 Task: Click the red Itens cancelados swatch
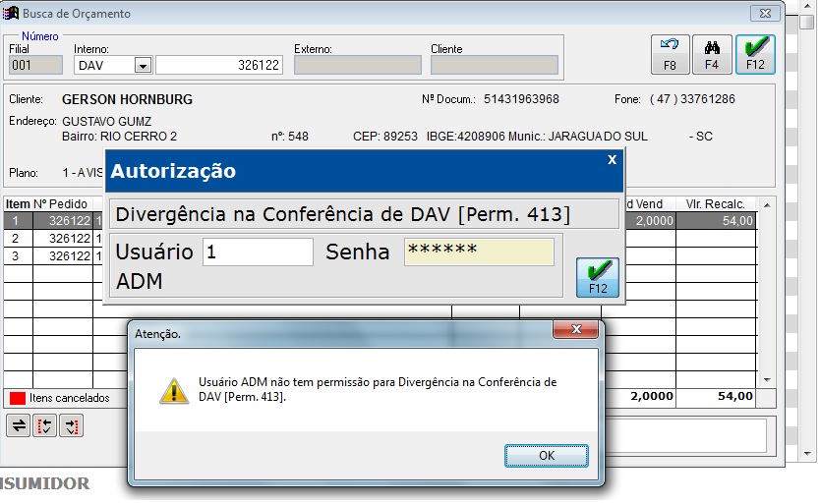coord(18,399)
